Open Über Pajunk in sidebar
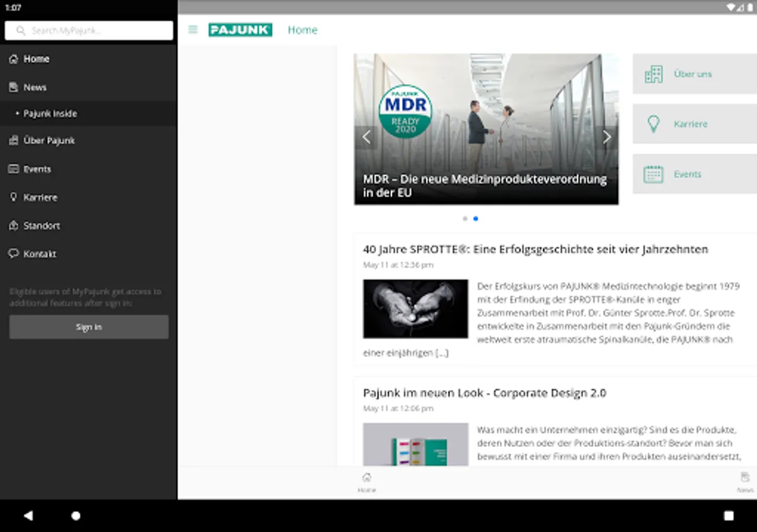 pyautogui.click(x=89, y=141)
